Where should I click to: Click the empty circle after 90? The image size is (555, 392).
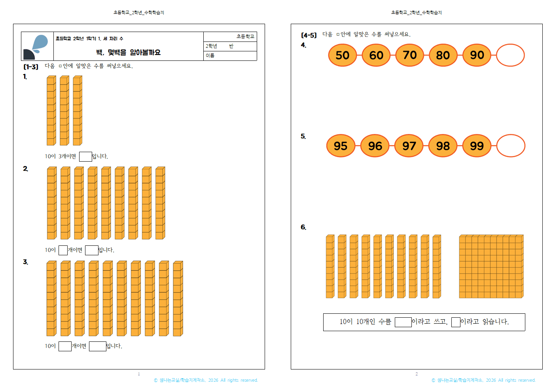510,55
